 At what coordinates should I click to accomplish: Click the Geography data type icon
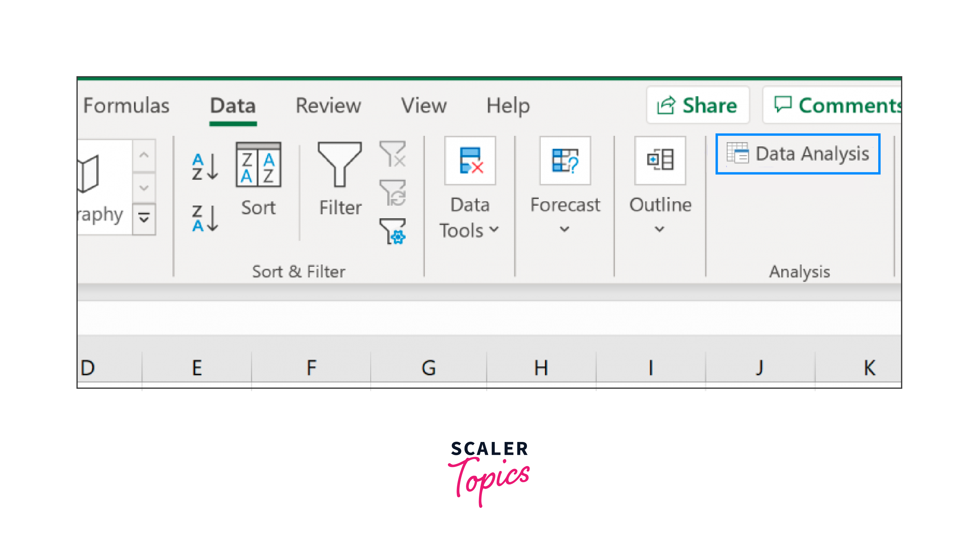[x=89, y=174]
